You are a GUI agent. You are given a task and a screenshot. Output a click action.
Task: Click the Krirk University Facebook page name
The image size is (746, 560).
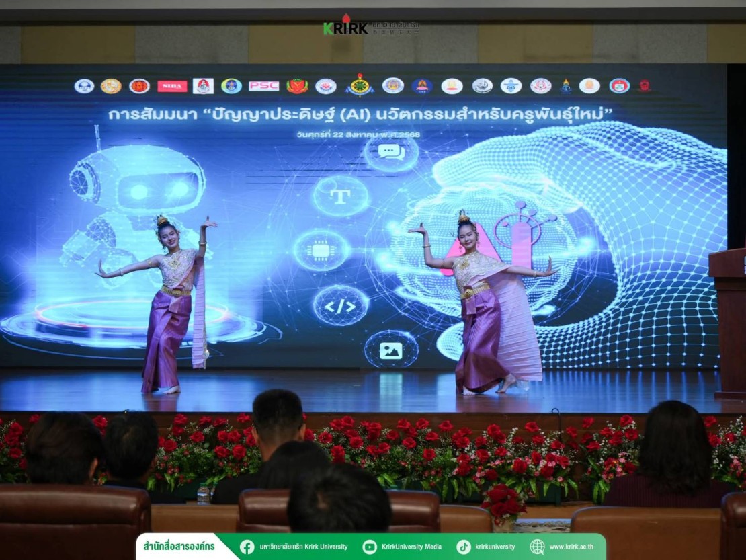(x=303, y=547)
